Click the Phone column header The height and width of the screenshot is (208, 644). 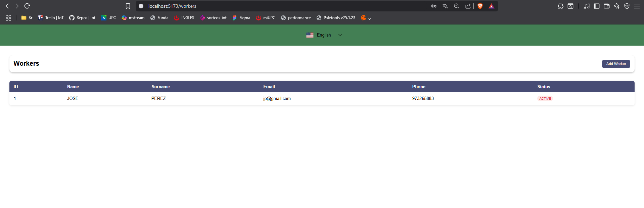point(419,87)
